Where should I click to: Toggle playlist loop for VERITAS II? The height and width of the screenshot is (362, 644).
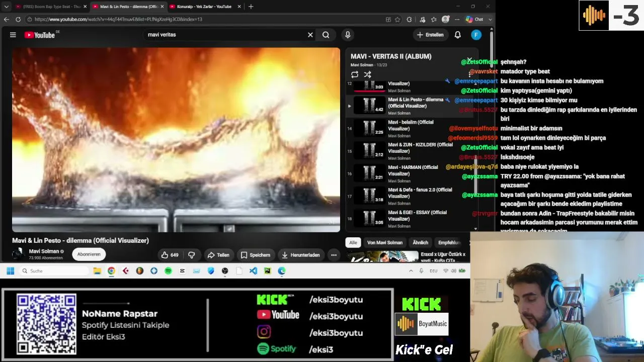[355, 74]
